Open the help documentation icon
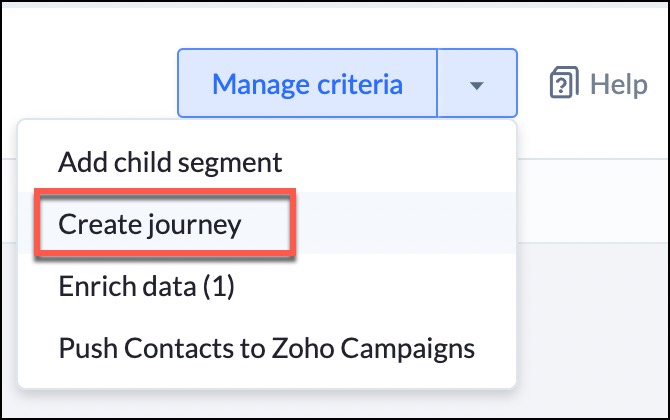The image size is (670, 420). [565, 84]
